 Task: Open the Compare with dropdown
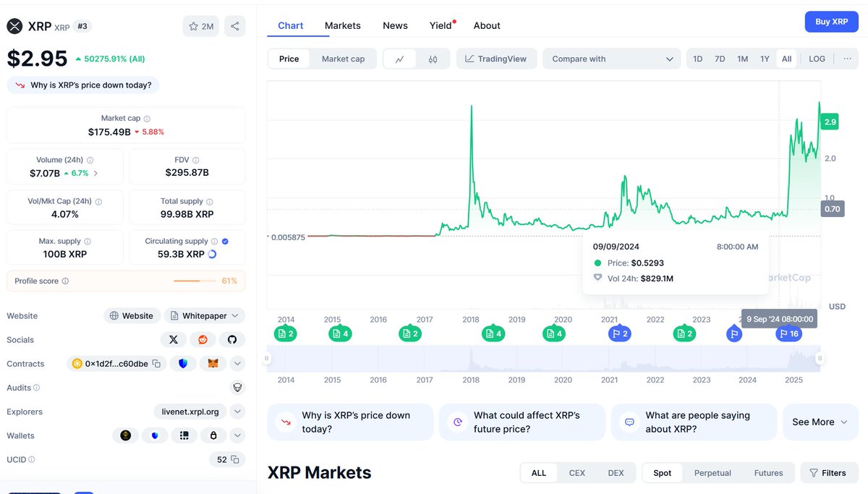click(612, 59)
